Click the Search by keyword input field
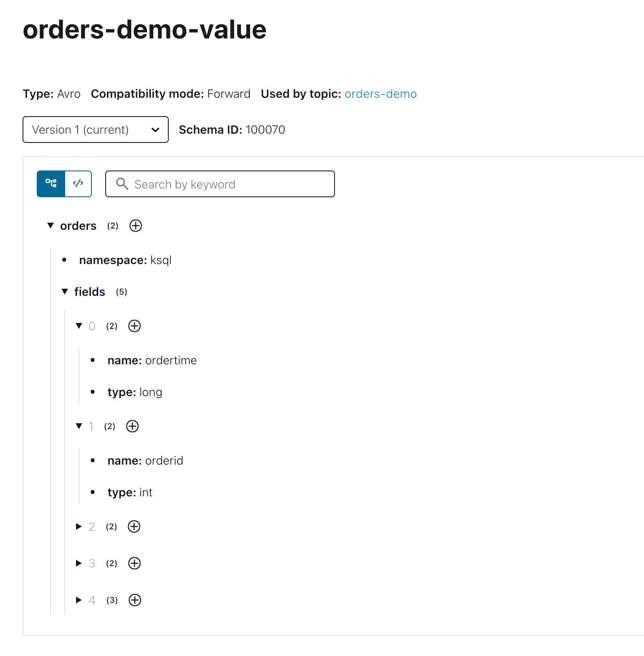The height and width of the screenshot is (656, 644). click(x=220, y=184)
